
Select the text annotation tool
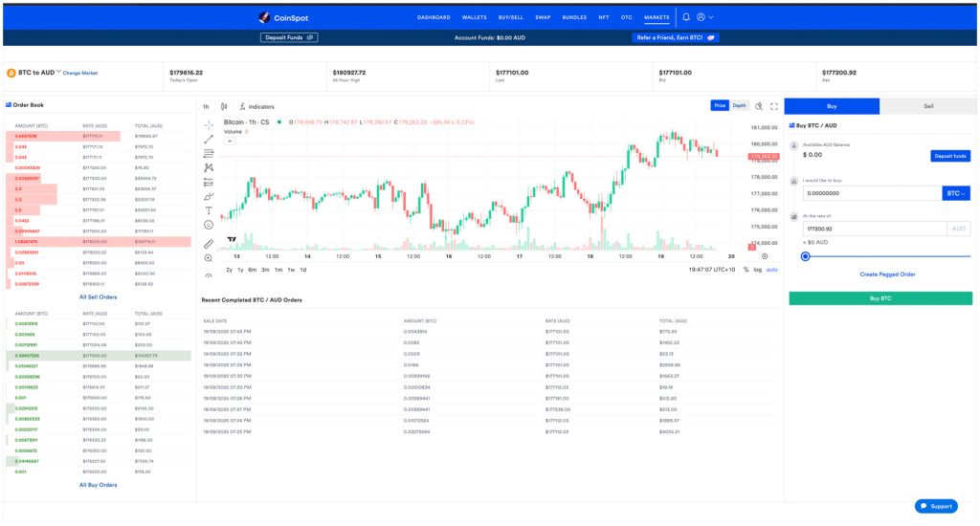point(209,210)
